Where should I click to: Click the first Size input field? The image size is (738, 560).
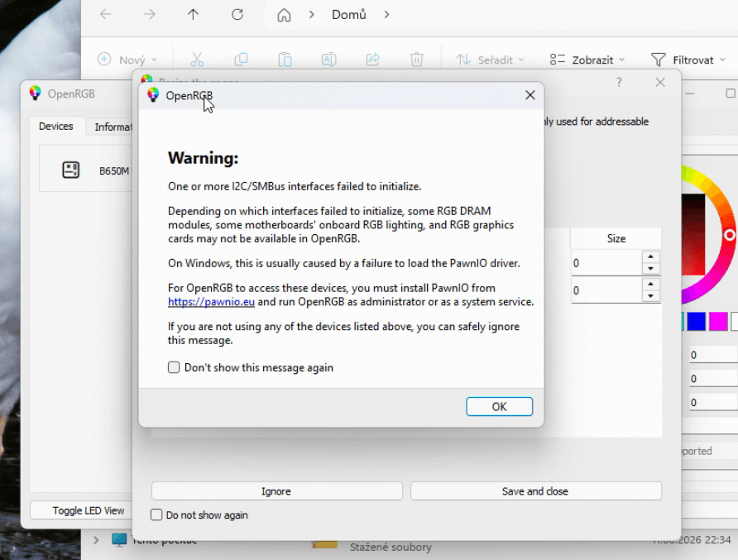[606, 263]
